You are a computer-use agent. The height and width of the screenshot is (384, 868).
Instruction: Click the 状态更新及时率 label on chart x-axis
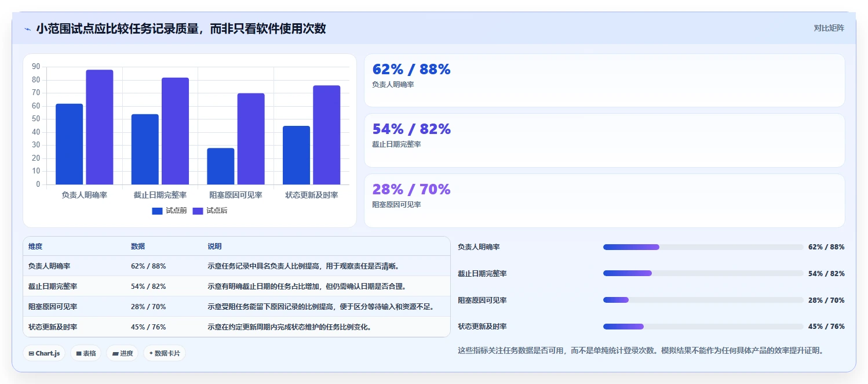pos(312,195)
